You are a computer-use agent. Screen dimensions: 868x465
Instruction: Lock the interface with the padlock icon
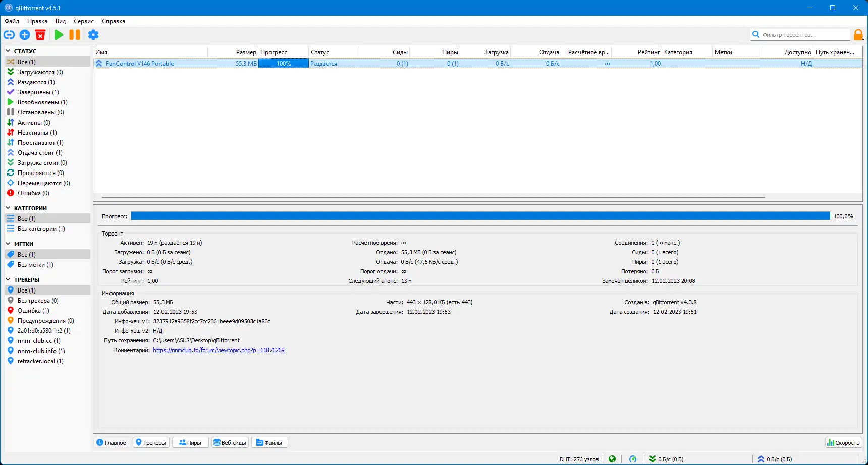coord(858,35)
